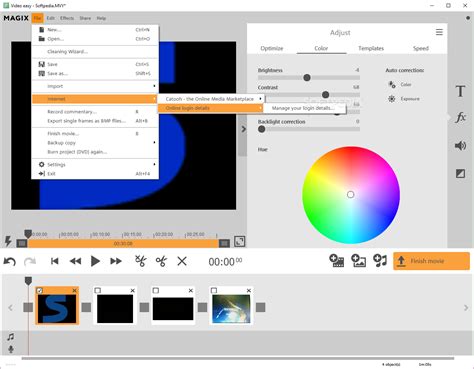
Task: Open the fx effects panel
Action: click(x=460, y=117)
